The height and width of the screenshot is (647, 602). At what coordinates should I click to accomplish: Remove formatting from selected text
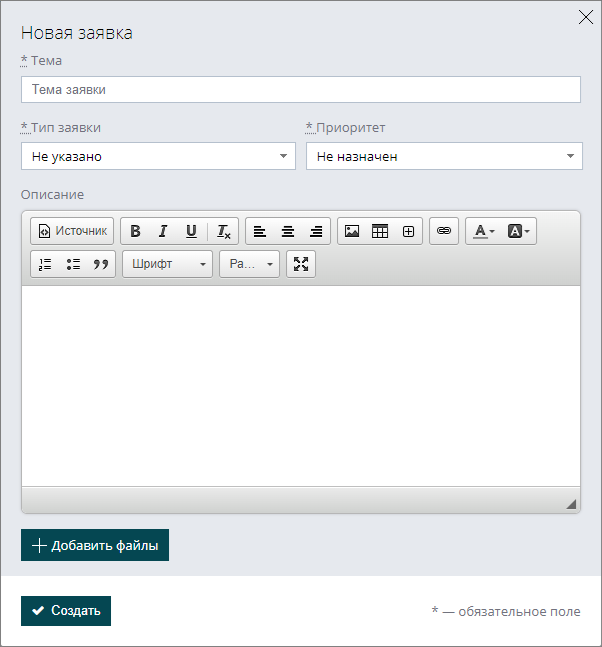223,231
